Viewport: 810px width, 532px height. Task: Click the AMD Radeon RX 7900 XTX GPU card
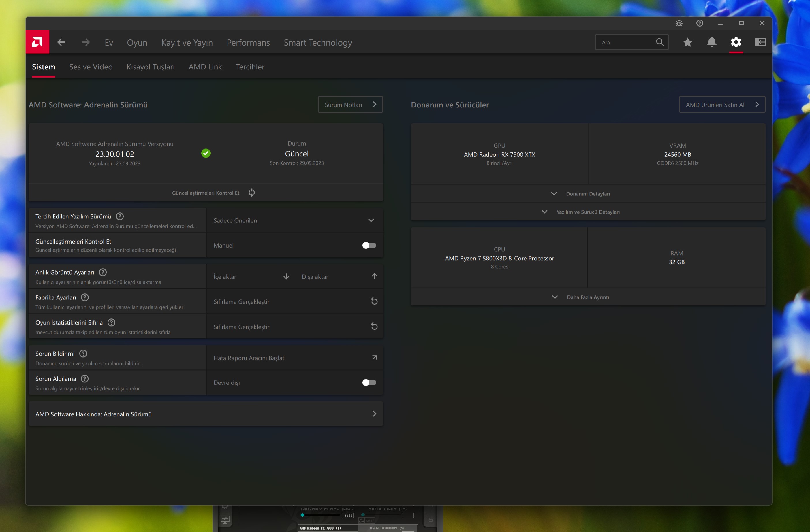[499, 154]
